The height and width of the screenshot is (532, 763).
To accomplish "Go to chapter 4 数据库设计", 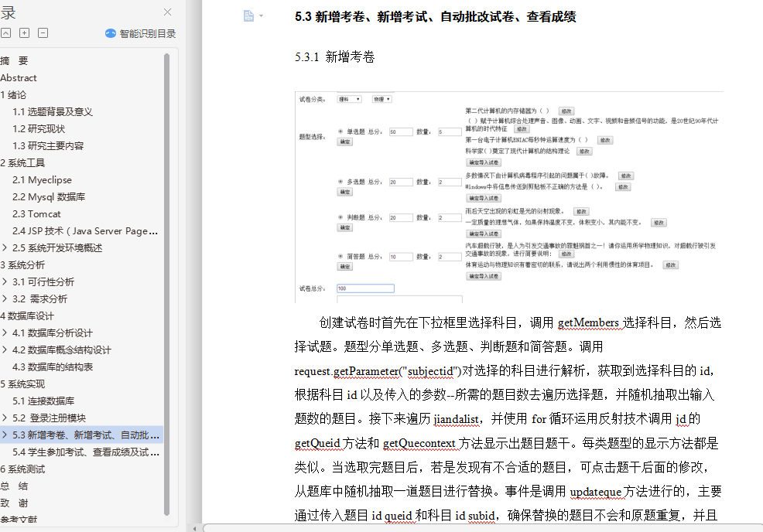I will pyautogui.click(x=27, y=316).
